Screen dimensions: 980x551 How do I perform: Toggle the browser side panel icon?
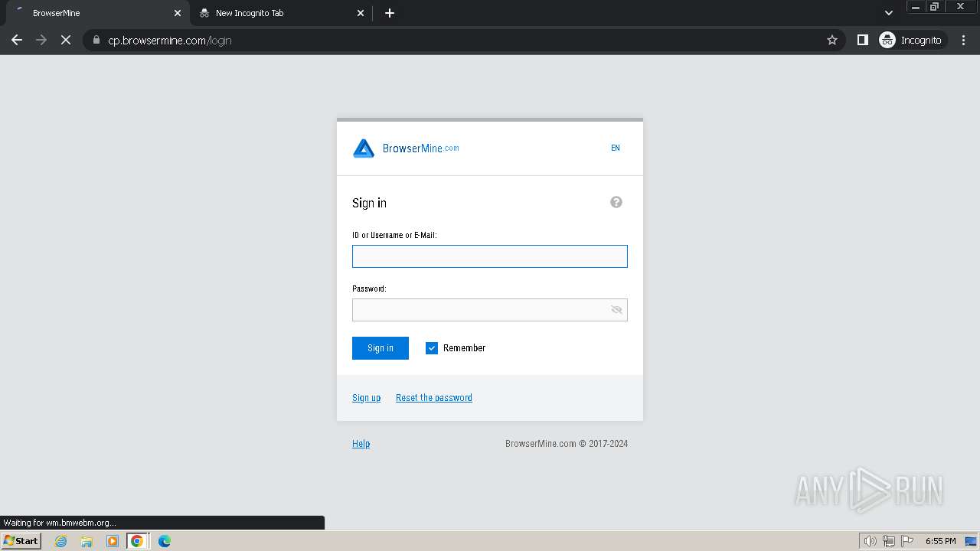[863, 41]
